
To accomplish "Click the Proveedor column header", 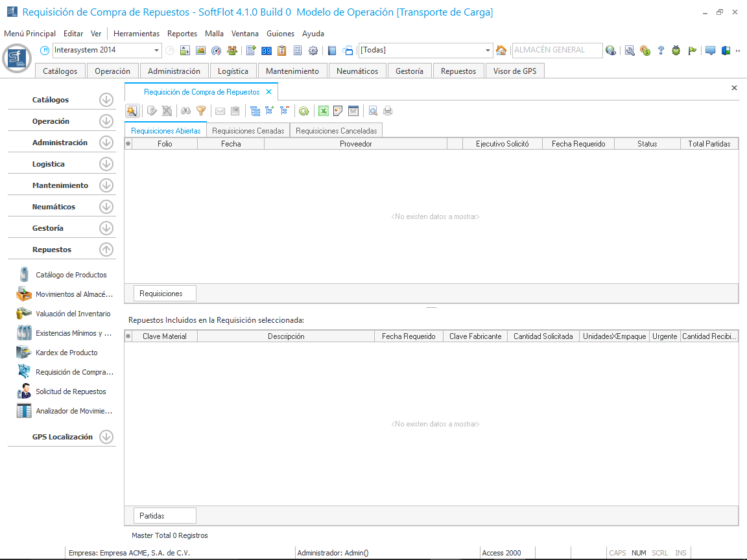I will tap(355, 144).
